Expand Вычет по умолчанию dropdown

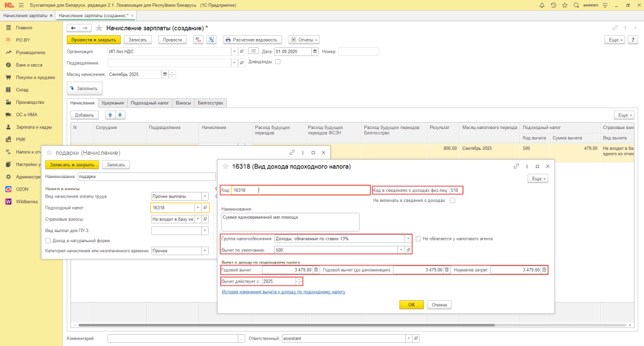[x=401, y=250]
